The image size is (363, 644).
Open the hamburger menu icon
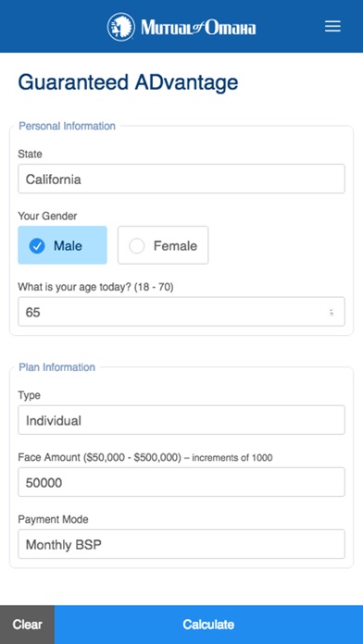332,27
